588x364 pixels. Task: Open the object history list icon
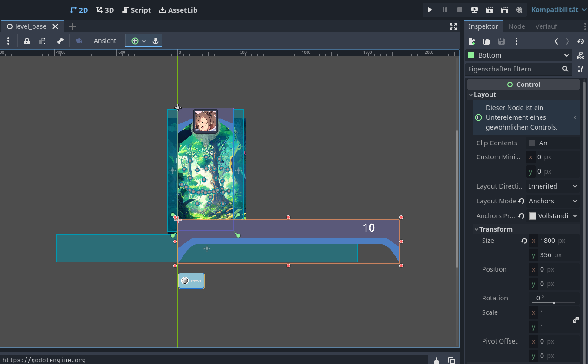[x=581, y=41]
